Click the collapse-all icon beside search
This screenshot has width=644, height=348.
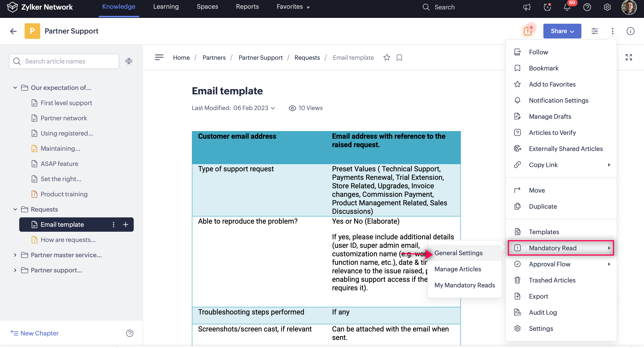pyautogui.click(x=129, y=61)
